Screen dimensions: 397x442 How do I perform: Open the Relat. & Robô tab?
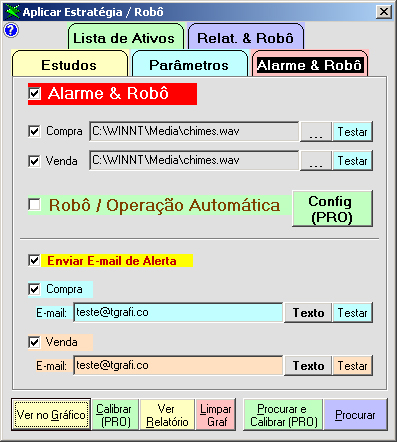pos(246,37)
